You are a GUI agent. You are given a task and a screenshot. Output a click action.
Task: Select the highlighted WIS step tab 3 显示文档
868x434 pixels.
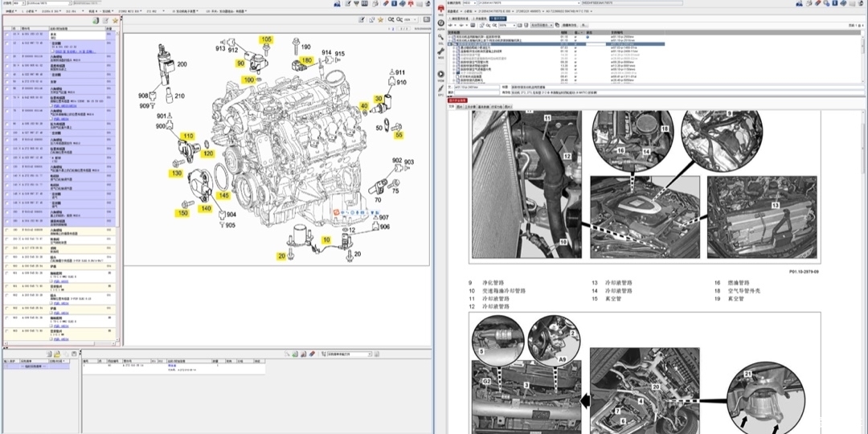[x=497, y=18]
